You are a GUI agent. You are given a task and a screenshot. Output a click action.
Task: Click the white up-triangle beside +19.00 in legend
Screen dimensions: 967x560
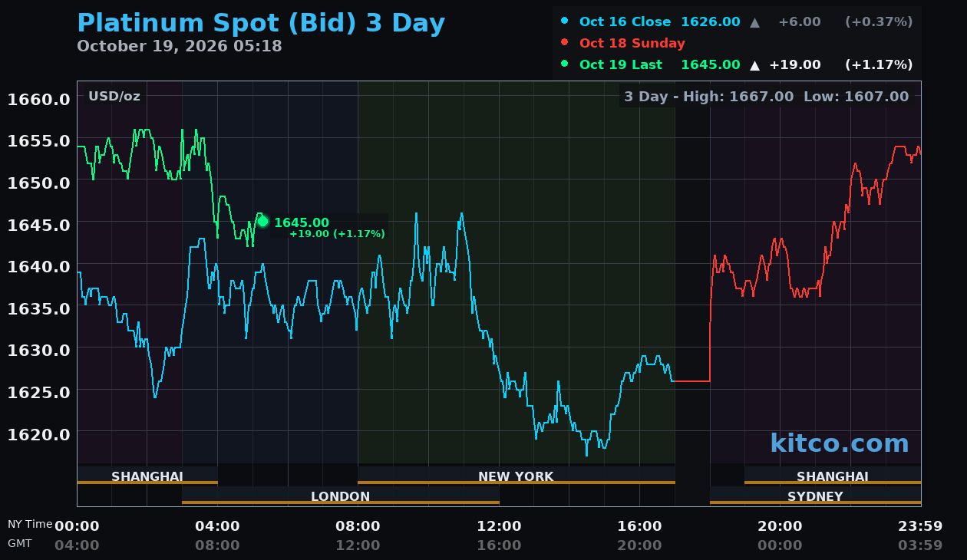click(754, 65)
